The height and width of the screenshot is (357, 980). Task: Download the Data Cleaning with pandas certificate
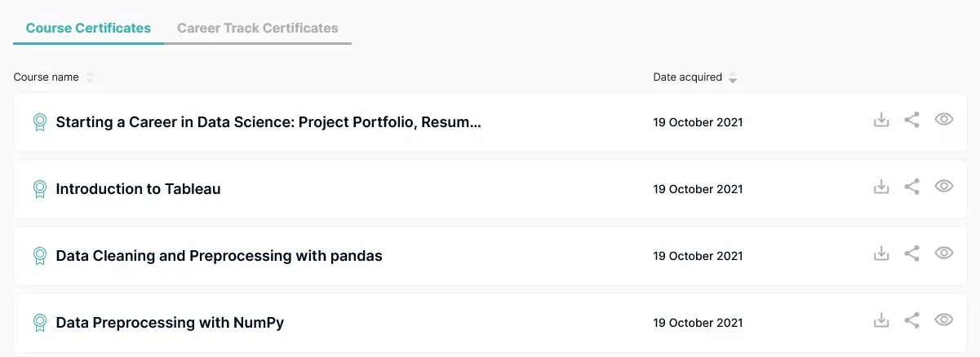tap(881, 253)
